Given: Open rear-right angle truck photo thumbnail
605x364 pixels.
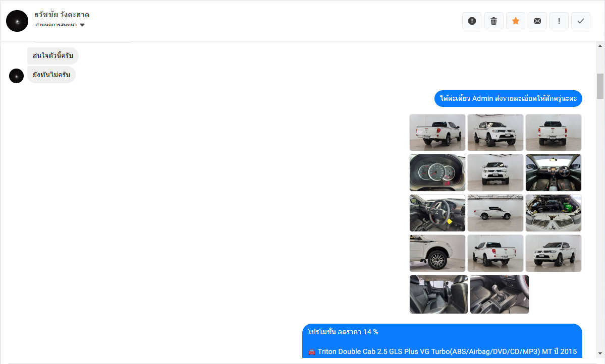Looking at the screenshot, I should pyautogui.click(x=496, y=253).
